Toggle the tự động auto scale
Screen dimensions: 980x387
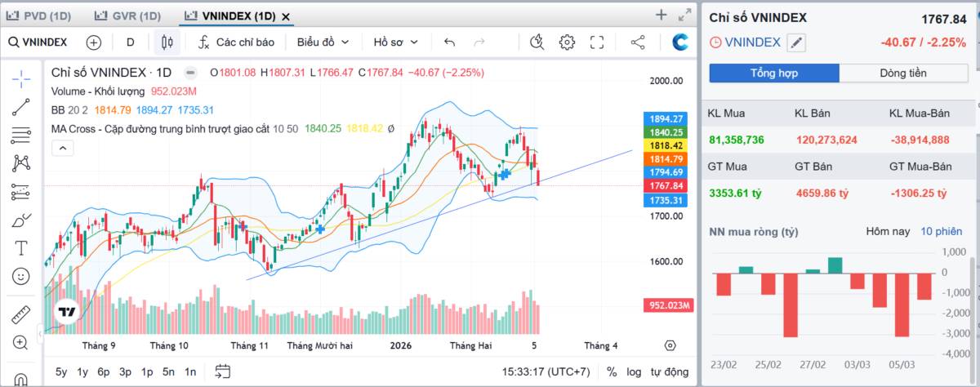point(669,371)
